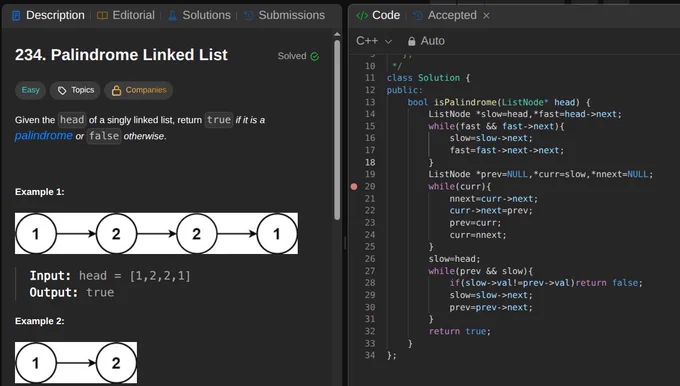Click 'return false;' in line 28
The height and width of the screenshot is (386, 680).
(609, 283)
